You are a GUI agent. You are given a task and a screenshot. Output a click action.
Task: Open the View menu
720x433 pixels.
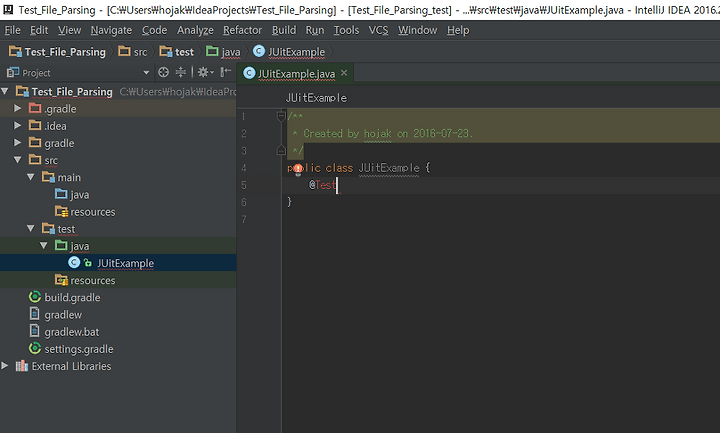(x=69, y=30)
